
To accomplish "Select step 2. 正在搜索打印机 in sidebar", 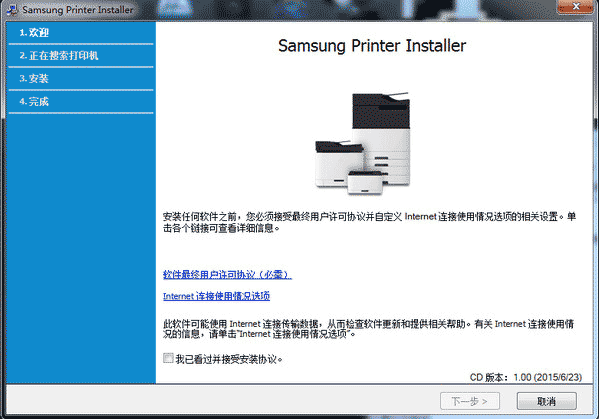I will pyautogui.click(x=81, y=56).
